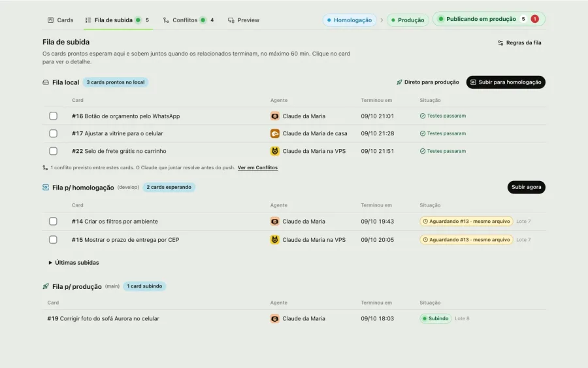Screen dimensions: 588x368
Task: Click screen icon inside Subir para homologação
Action: 473,82
